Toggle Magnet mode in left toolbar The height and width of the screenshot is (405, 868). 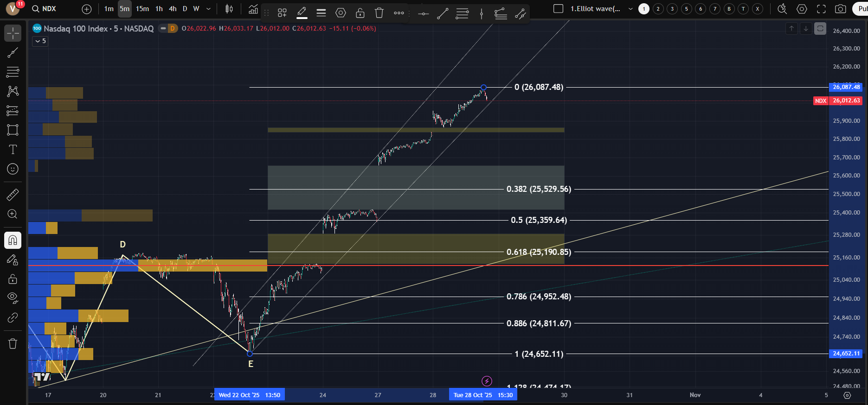(x=13, y=240)
